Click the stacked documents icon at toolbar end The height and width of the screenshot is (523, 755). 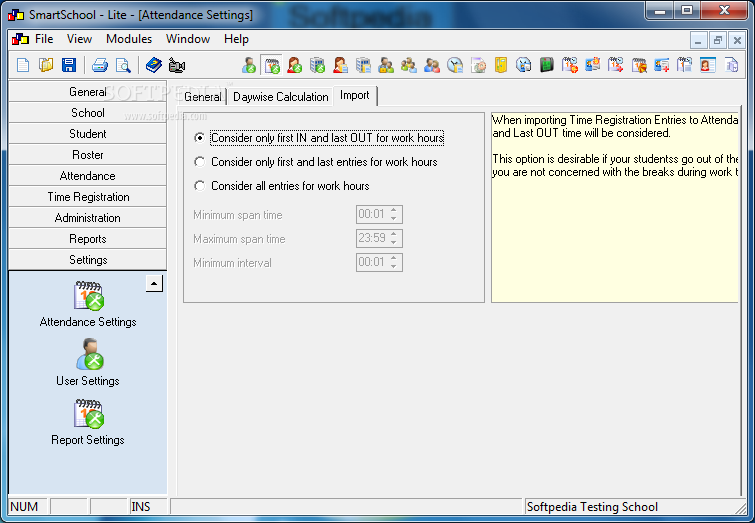coord(731,65)
